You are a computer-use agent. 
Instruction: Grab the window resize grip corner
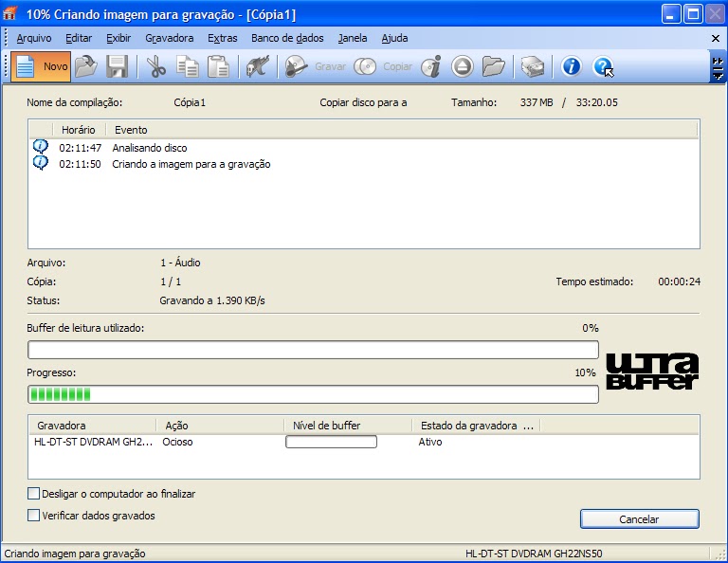coord(719,554)
